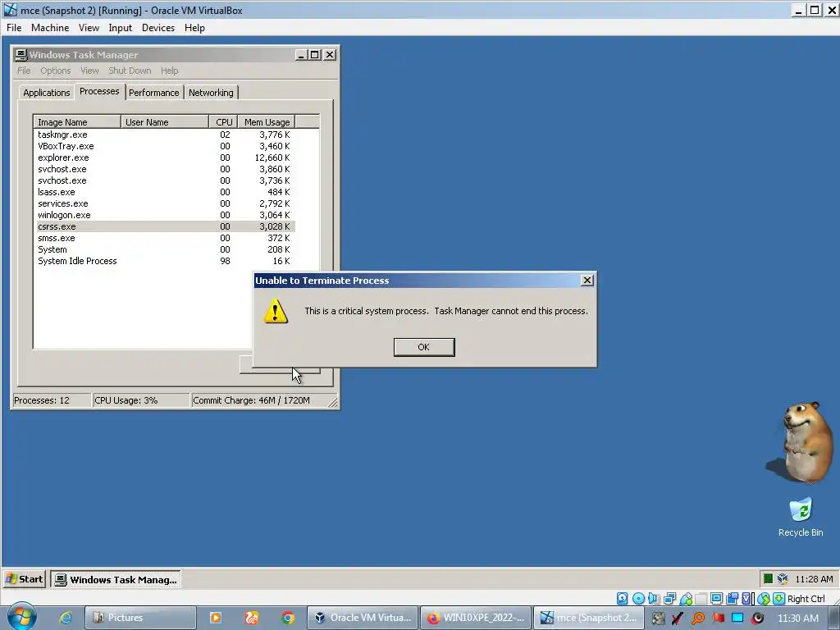Open UC Browser from host taskbar
The width and height of the screenshot is (840, 630).
tap(251, 618)
